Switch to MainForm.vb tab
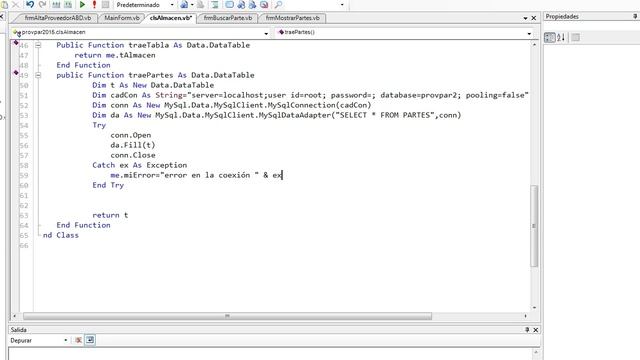This screenshot has height=360, width=640. click(122, 18)
